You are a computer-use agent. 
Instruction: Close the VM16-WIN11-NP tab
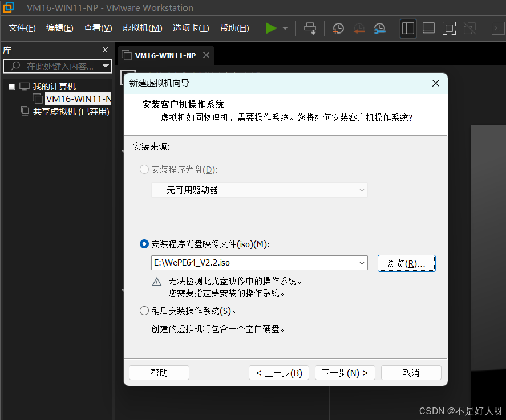coord(206,55)
